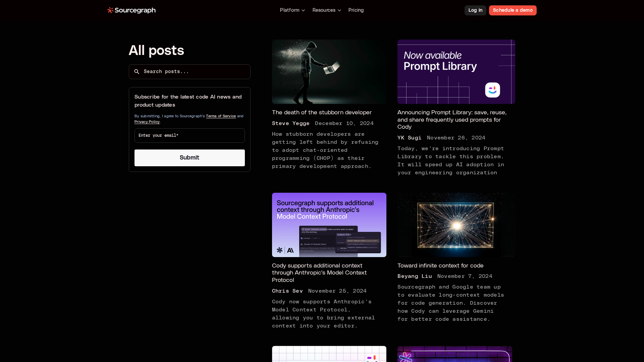Screen dimensions: 644x362
Task: Open the Privacy Policy link
Action: [x=147, y=122]
